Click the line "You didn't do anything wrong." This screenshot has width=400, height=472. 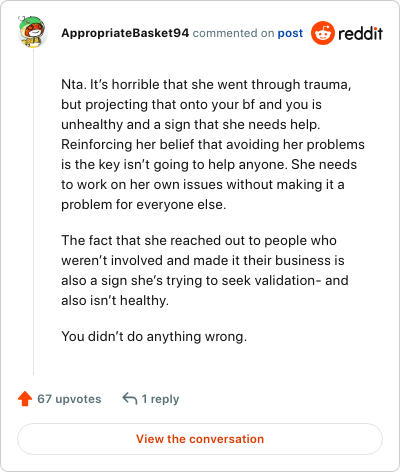pyautogui.click(x=154, y=336)
